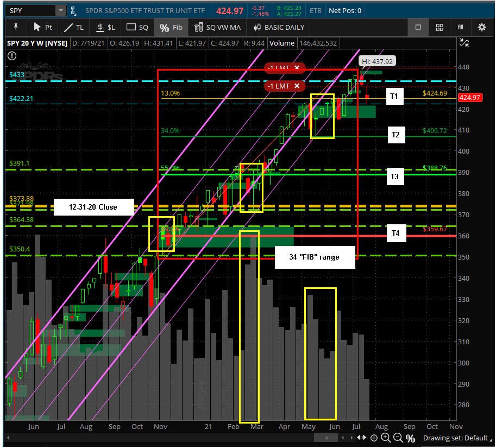The height and width of the screenshot is (448, 496).
Task: Choose the TL trendline drawing tool
Action: point(74,28)
